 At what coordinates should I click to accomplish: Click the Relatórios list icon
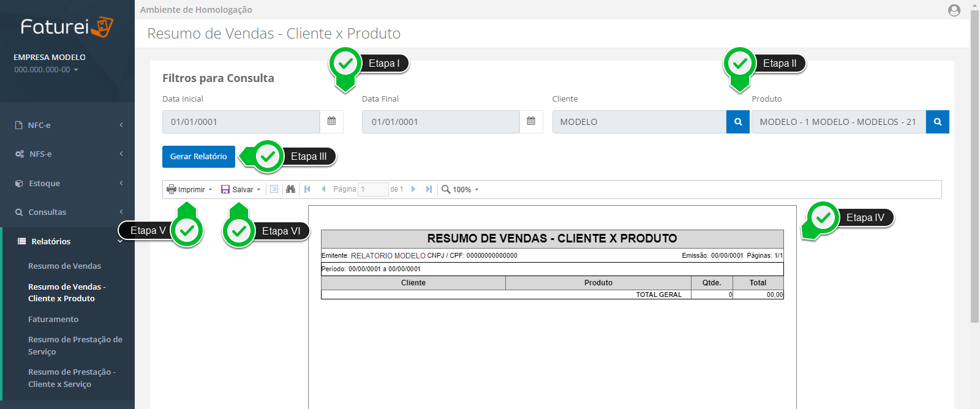[x=21, y=241]
